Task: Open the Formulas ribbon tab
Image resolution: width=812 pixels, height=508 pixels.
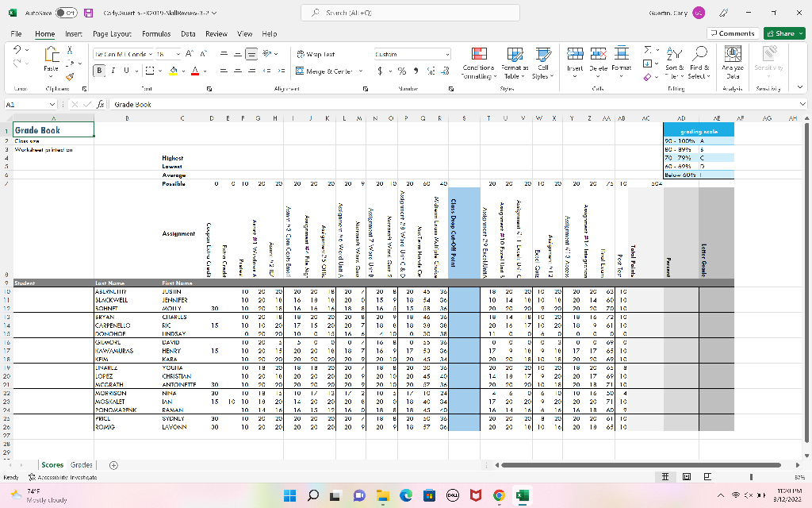Action: click(156, 34)
